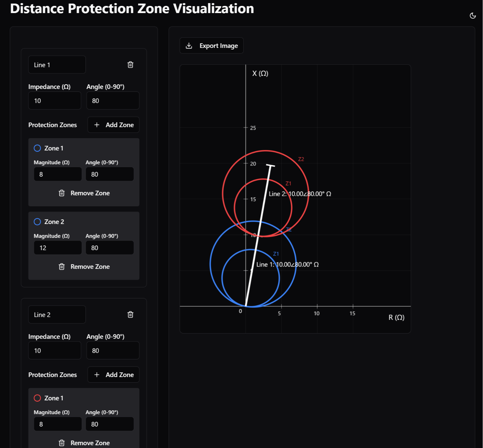Click the 'Line 2: 10.00∠80.00° Ω' chart label
Image resolution: width=483 pixels, height=448 pixels.
tap(300, 194)
